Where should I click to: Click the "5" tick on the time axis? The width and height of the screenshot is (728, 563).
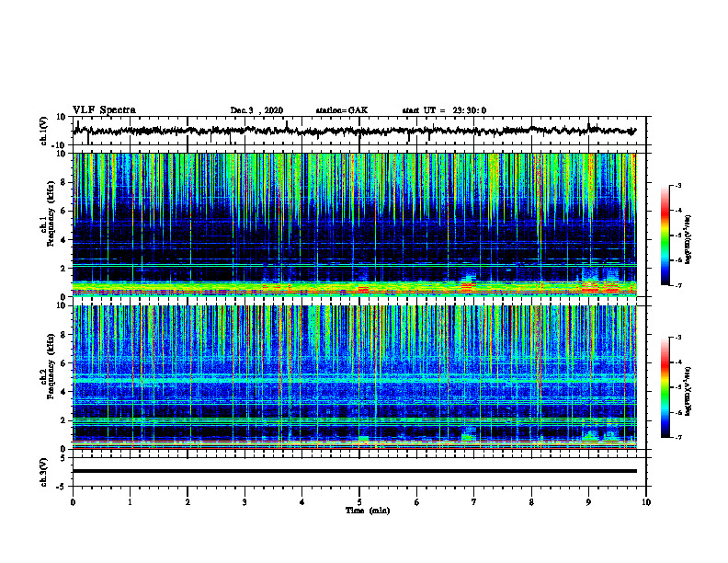pos(359,502)
